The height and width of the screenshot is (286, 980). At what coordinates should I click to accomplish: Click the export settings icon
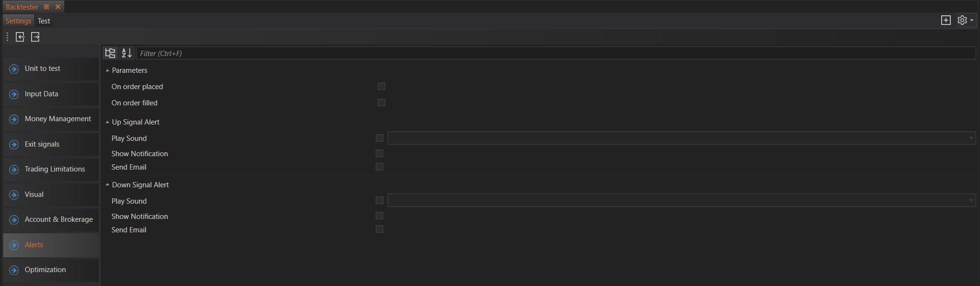[x=35, y=37]
